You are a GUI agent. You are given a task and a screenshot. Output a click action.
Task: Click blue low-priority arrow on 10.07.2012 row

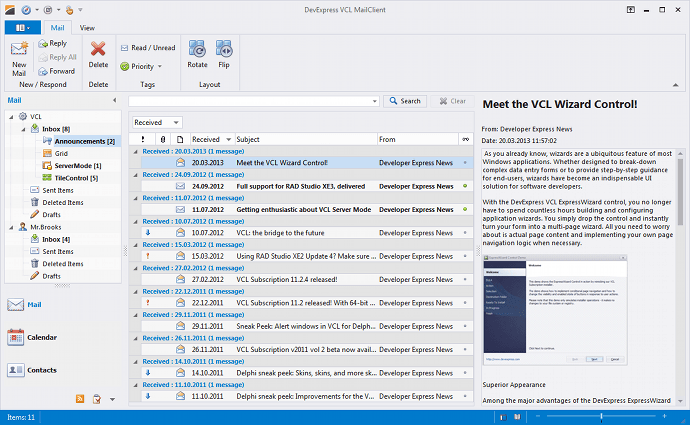click(x=148, y=233)
